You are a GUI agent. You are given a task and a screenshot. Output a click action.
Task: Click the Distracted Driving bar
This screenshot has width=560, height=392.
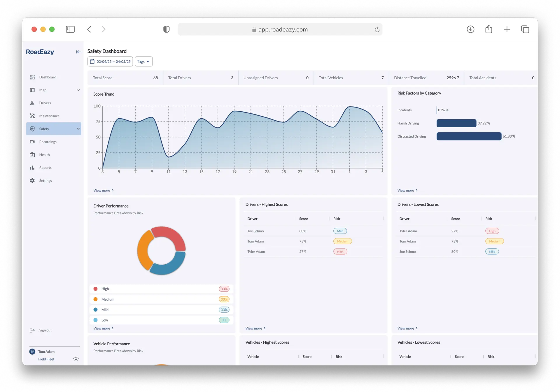point(469,136)
